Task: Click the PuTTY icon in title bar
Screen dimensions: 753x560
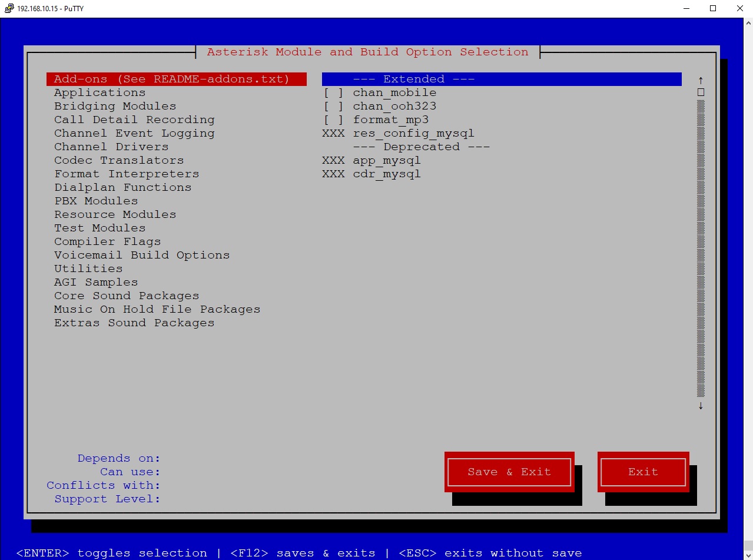Action: tap(9, 8)
